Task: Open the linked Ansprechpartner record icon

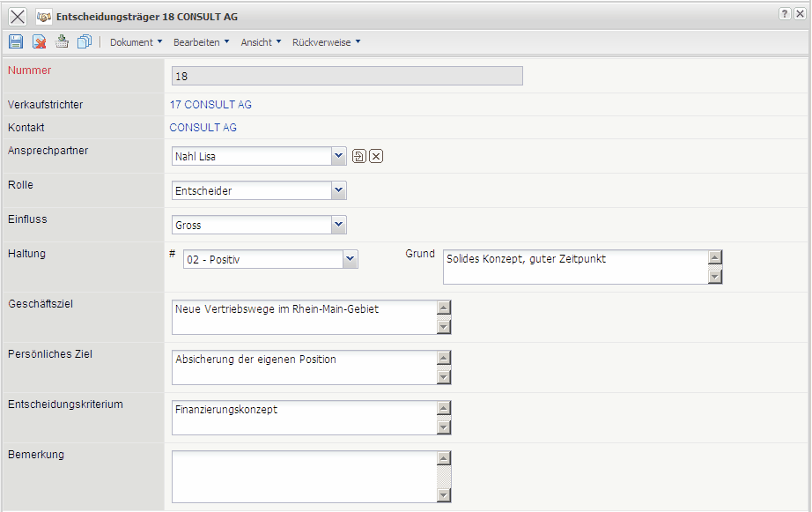Action: [x=359, y=156]
